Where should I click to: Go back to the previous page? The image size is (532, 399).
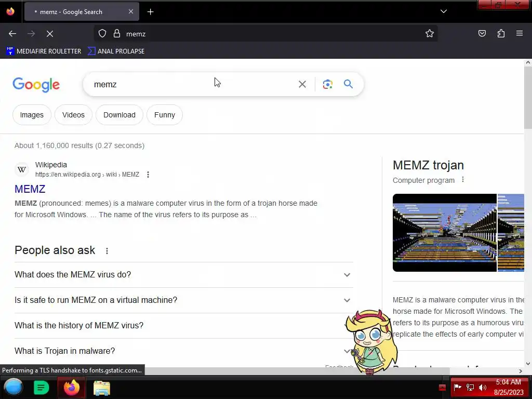(x=12, y=34)
